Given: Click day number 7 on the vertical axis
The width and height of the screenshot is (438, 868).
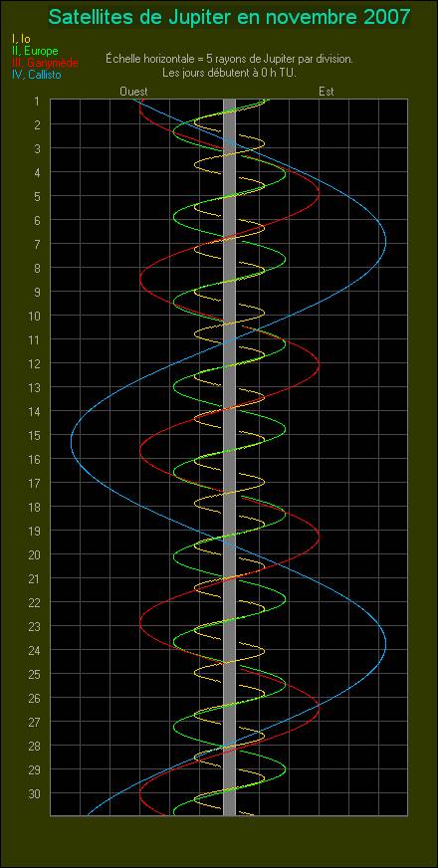Looking at the screenshot, I should click(x=36, y=244).
